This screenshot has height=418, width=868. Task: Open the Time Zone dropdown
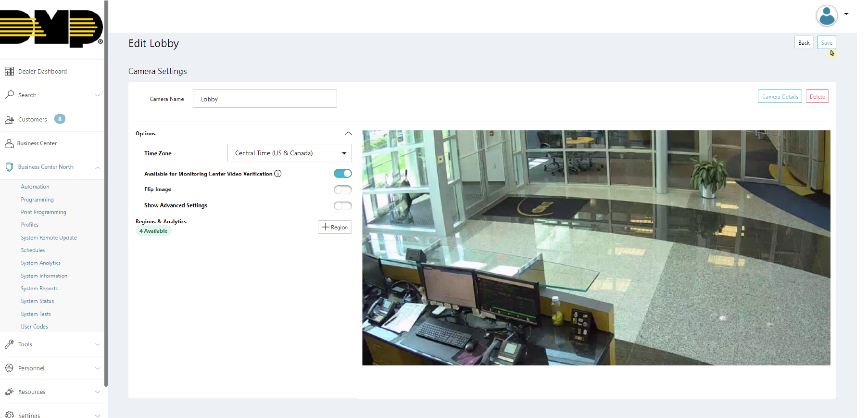click(289, 153)
